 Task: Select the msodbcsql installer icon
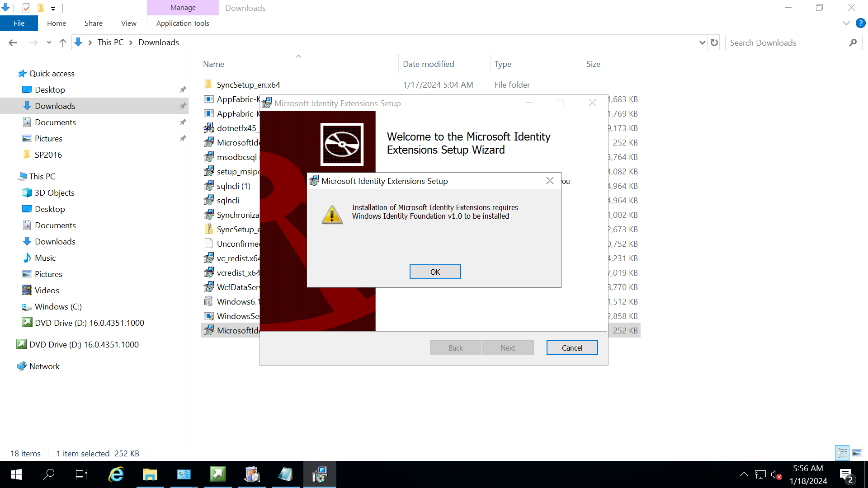[x=209, y=157]
